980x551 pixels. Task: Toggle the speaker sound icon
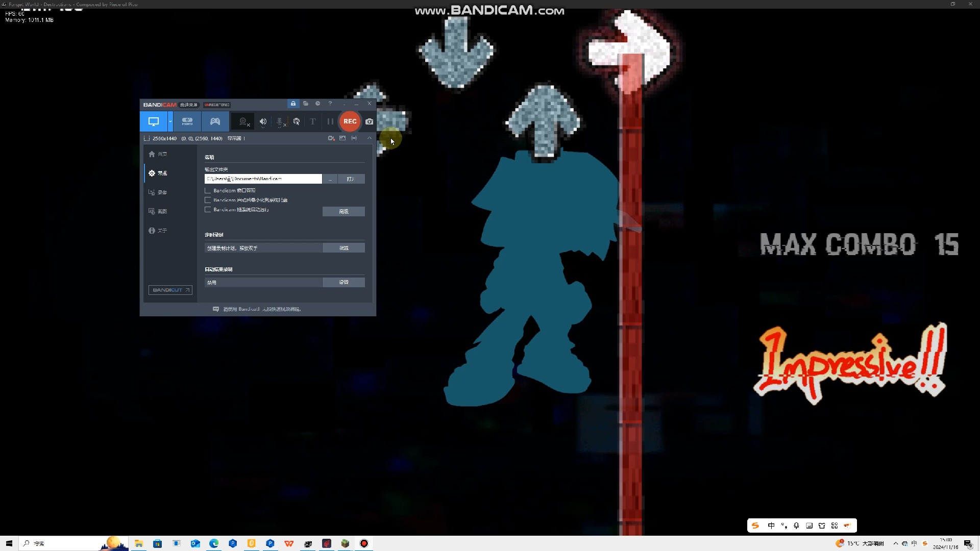point(263,121)
